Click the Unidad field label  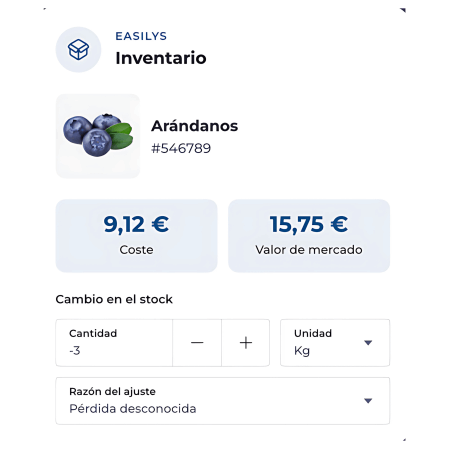(x=313, y=333)
